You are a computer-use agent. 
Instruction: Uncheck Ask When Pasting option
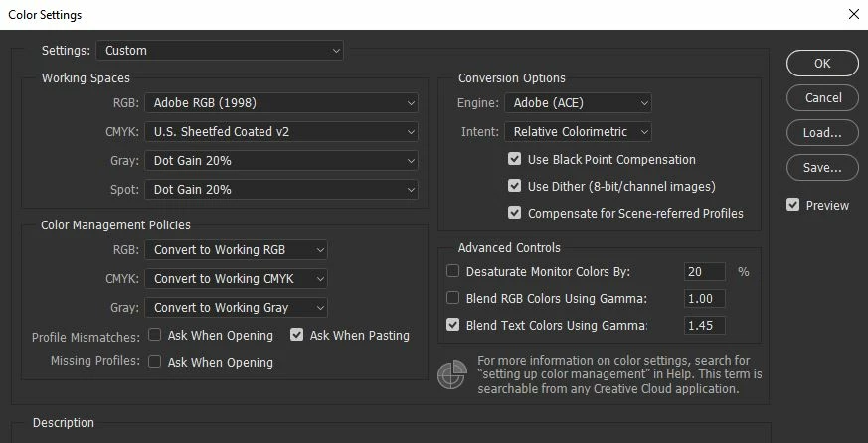click(297, 335)
